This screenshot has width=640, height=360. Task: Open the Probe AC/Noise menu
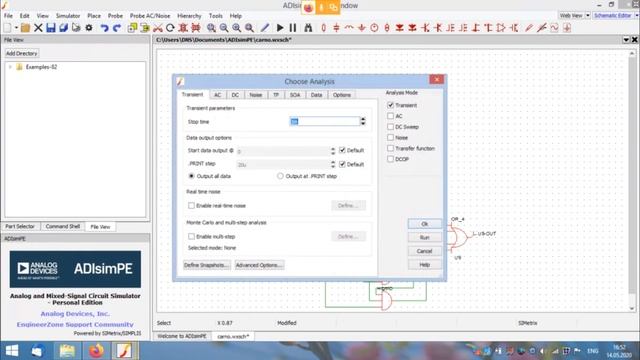150,16
